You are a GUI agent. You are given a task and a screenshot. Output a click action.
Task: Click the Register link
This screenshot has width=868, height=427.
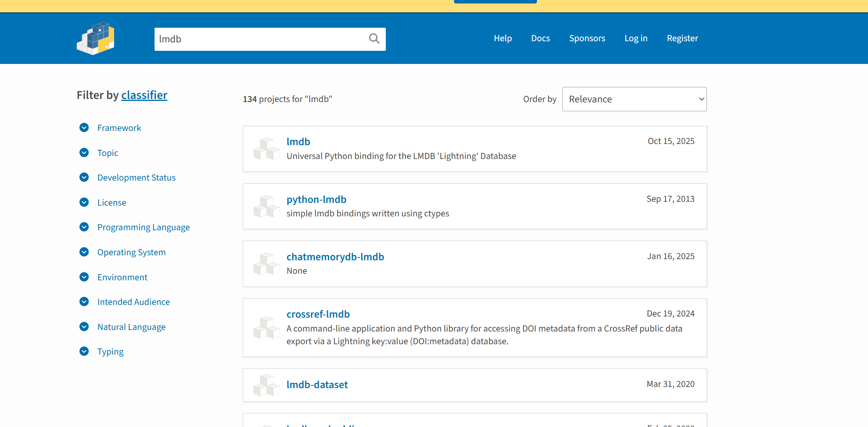click(682, 39)
